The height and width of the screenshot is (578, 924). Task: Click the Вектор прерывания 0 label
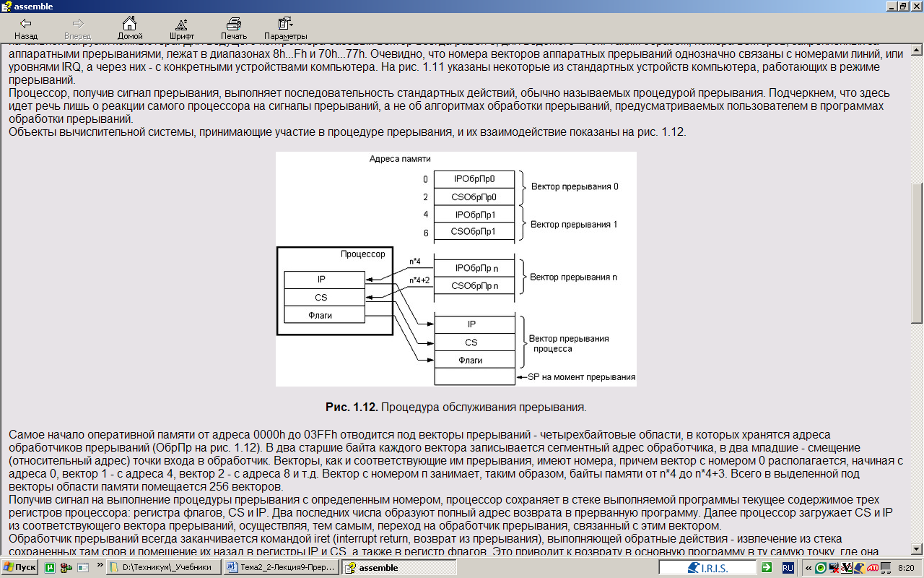pyautogui.click(x=575, y=186)
